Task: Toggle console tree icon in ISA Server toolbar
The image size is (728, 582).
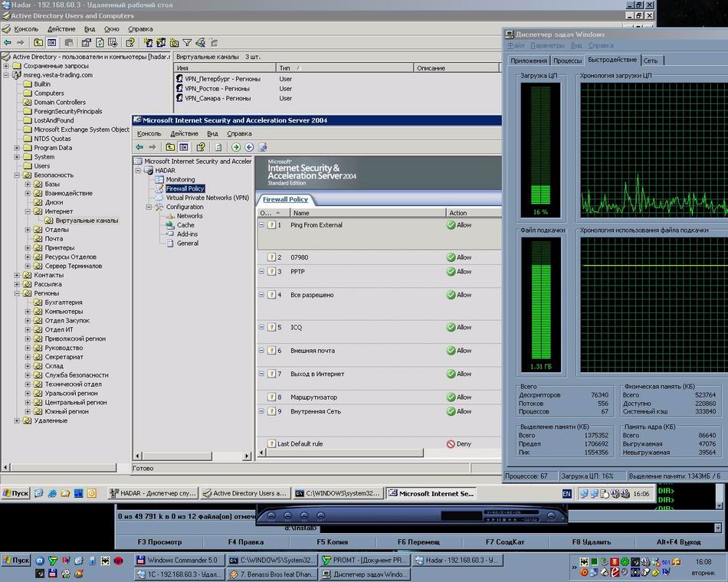Action: (x=184, y=147)
